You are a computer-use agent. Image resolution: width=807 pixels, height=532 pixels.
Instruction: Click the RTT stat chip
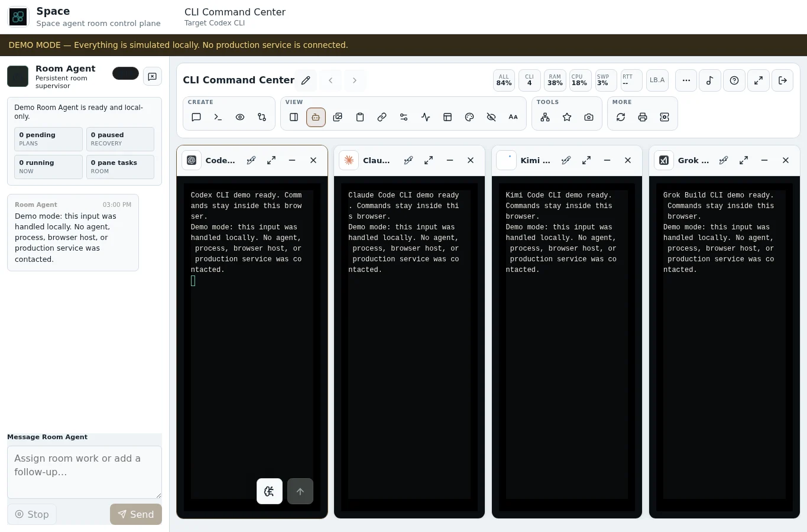[631, 80]
